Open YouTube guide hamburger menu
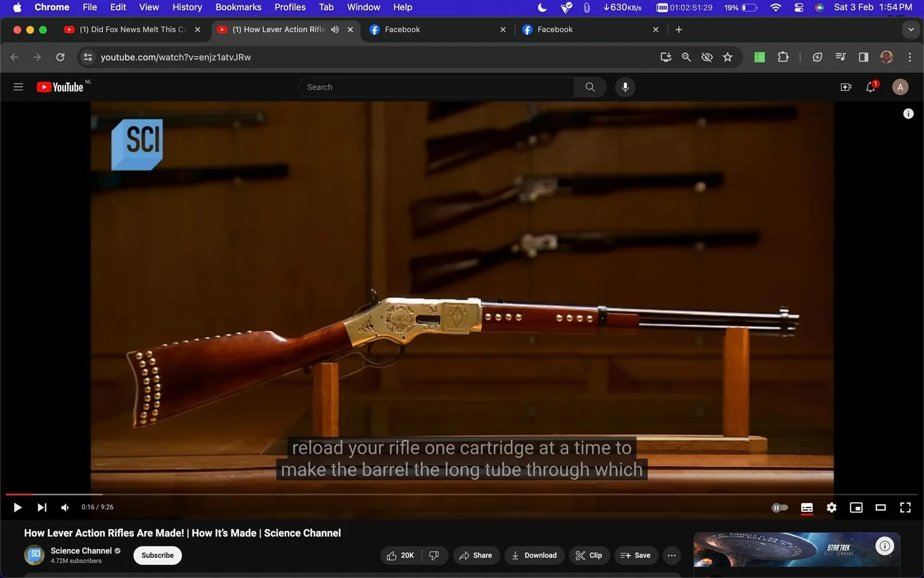 (x=18, y=87)
